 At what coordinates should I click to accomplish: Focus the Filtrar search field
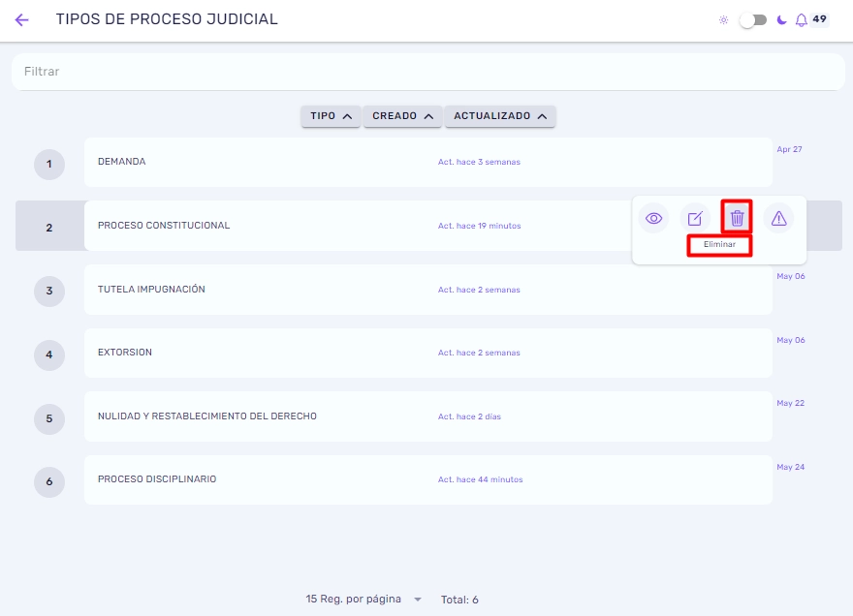pyautogui.click(x=428, y=72)
